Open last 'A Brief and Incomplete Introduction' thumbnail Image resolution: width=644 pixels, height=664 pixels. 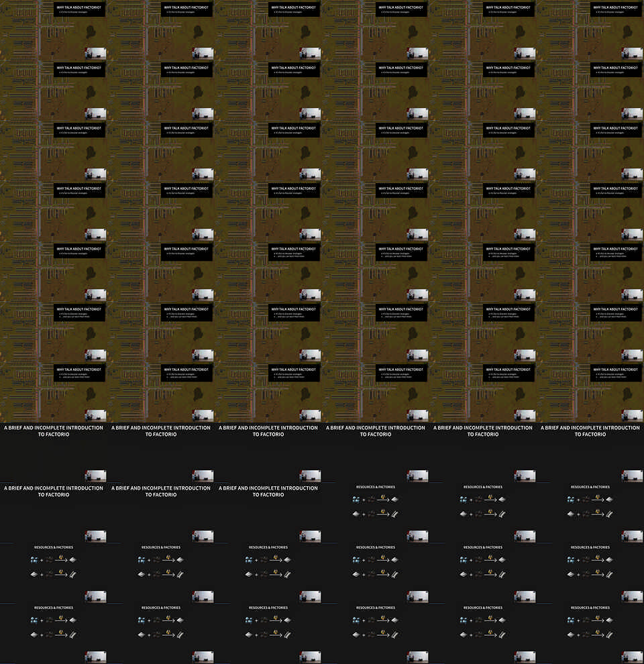268,513
